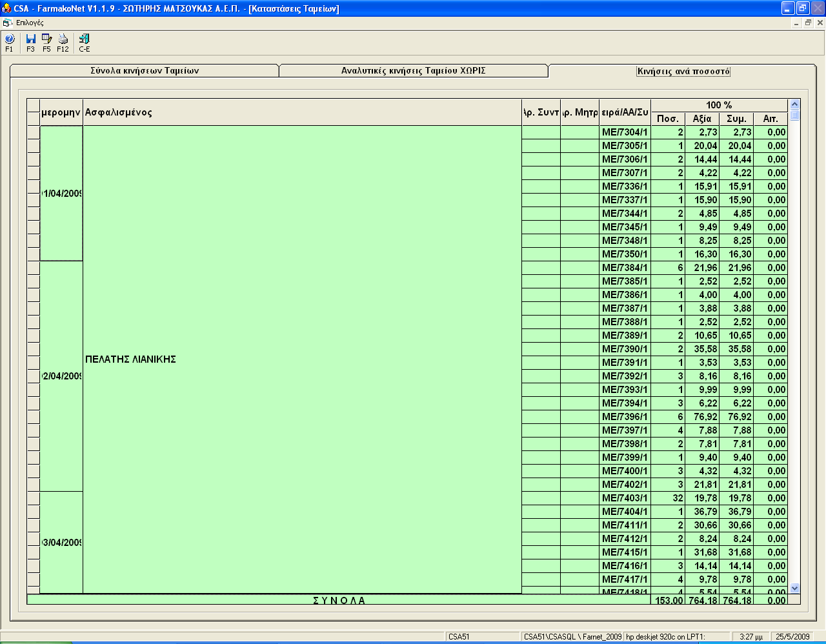
Task: Open help with the F1 icon
Action: [x=9, y=43]
